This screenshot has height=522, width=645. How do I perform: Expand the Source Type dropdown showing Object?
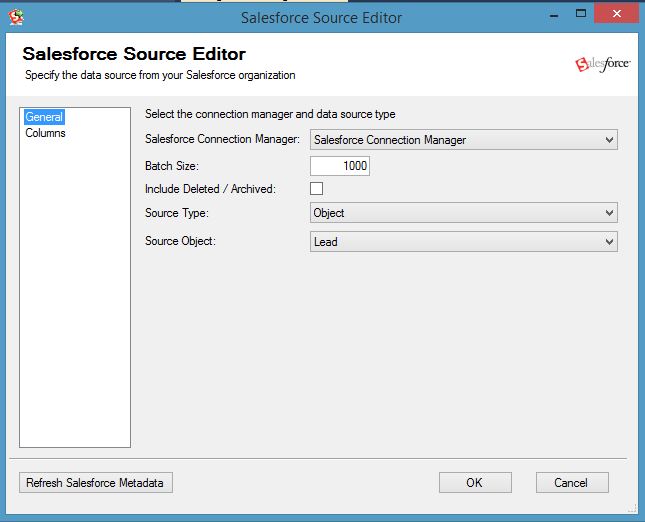pos(464,213)
